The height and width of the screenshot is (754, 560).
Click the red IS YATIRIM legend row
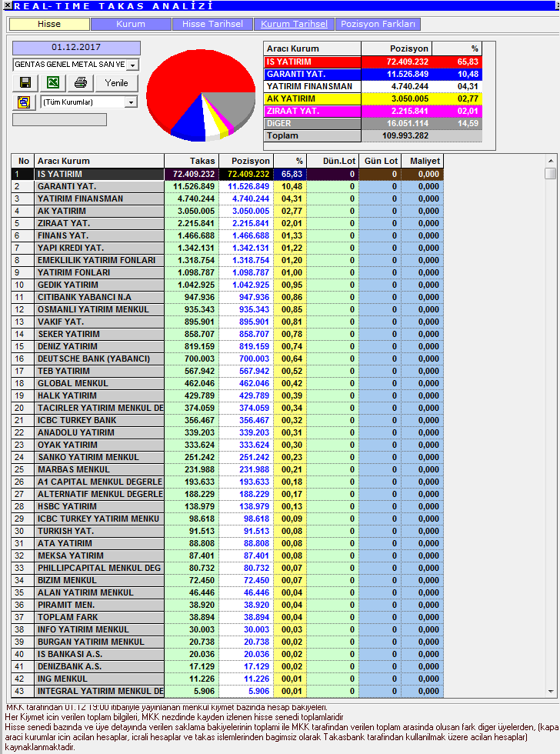pos(373,62)
